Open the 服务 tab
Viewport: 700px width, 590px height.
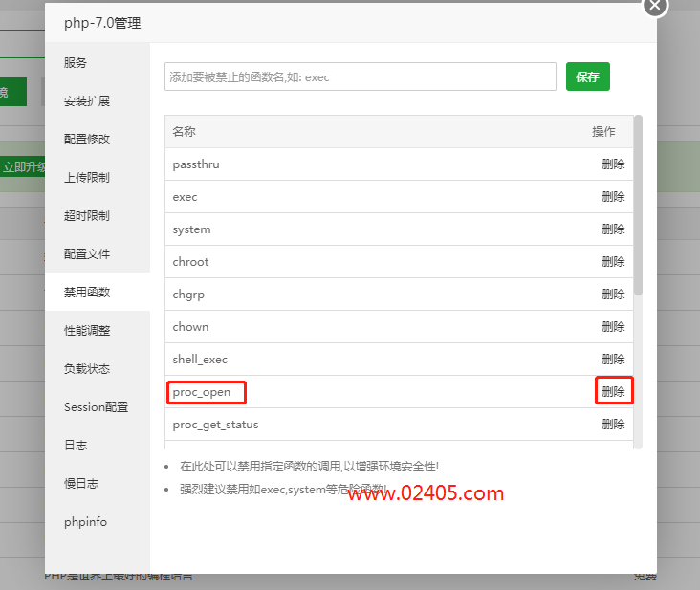click(x=98, y=62)
